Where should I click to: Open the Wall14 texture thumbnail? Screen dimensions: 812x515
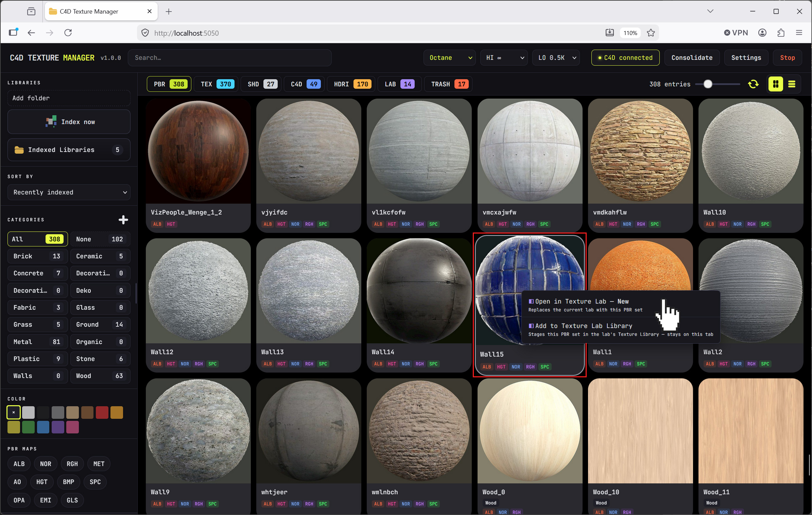tap(419, 291)
